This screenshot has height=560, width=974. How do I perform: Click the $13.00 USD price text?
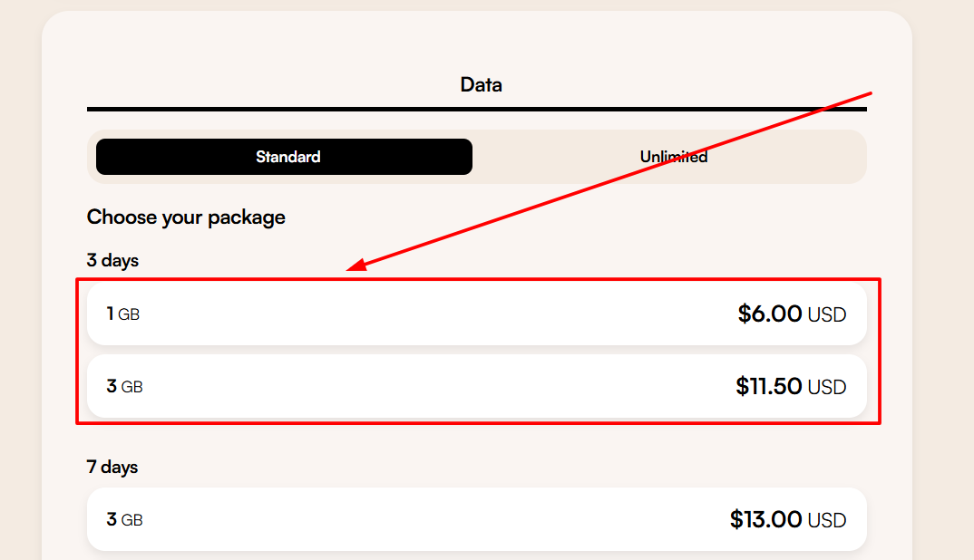coord(787,519)
